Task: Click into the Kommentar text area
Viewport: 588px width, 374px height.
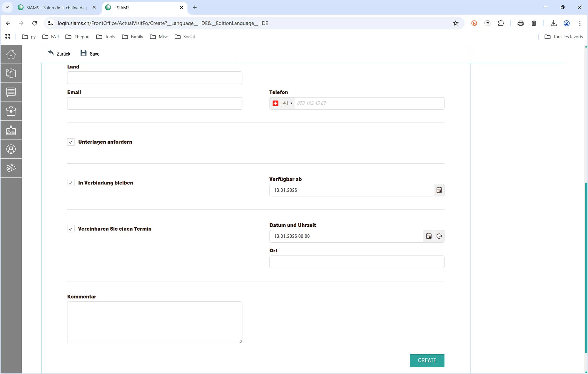Action: [154, 322]
